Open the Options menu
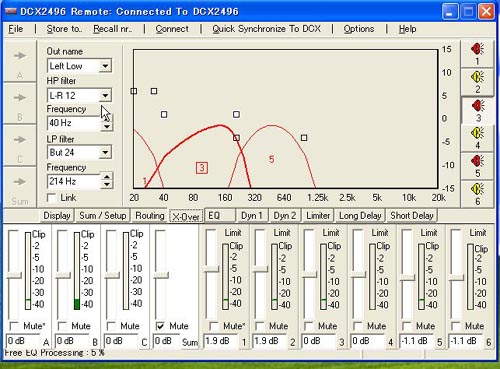 pos(359,29)
